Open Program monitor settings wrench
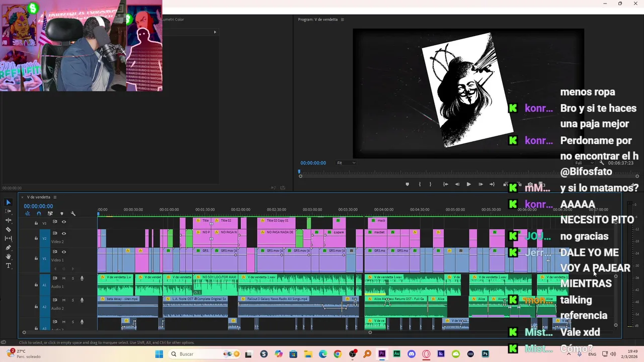644x362 pixels. coord(602,163)
